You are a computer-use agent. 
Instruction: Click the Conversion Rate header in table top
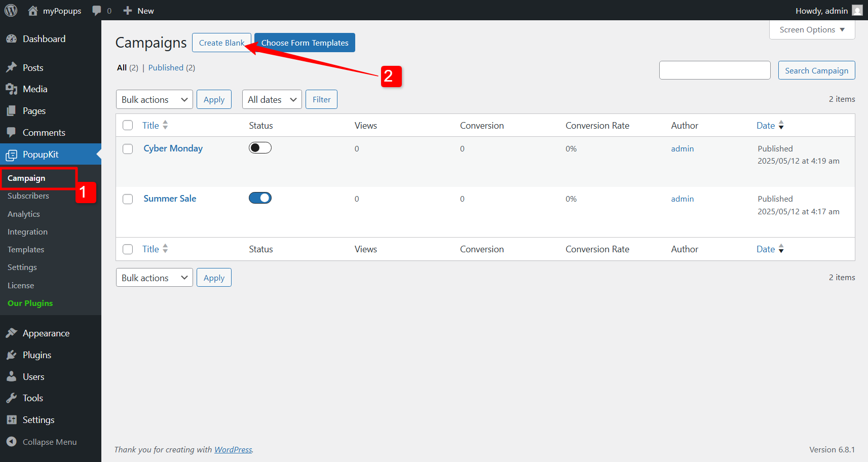coord(597,125)
